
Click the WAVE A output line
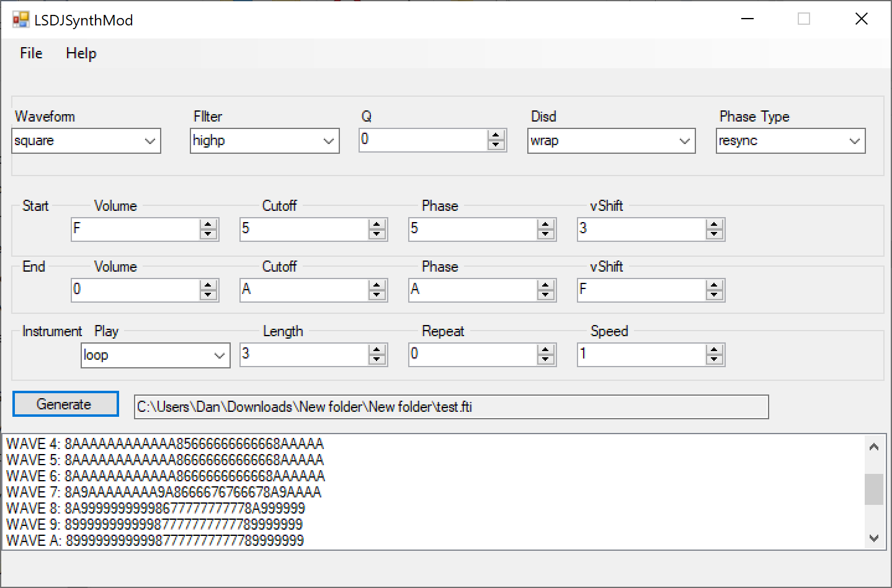point(155,540)
